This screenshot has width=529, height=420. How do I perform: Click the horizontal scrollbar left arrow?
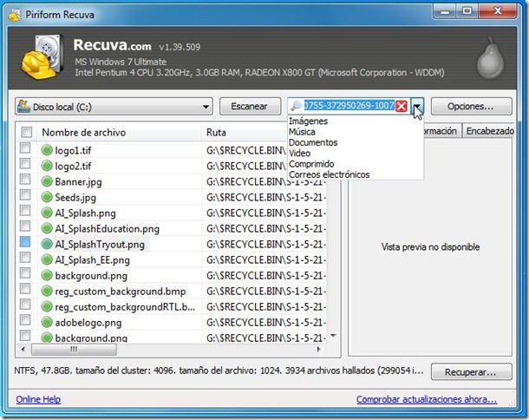(x=23, y=349)
